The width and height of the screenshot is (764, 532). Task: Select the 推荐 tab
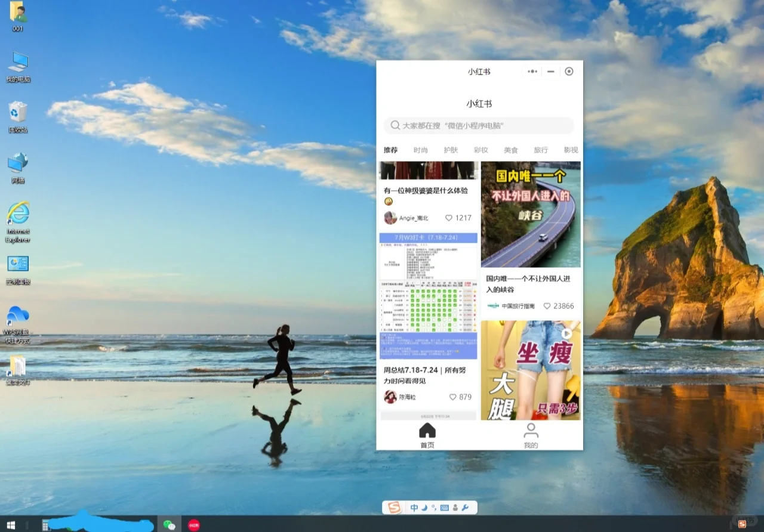click(x=390, y=150)
